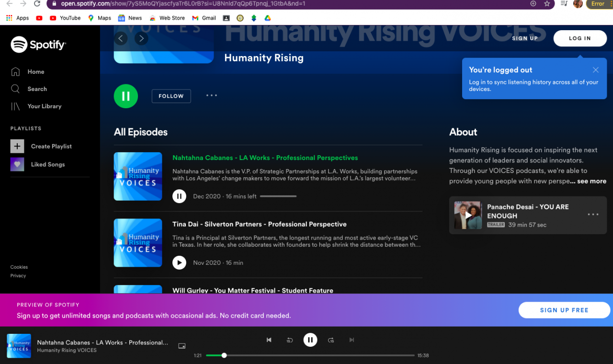The height and width of the screenshot is (364, 613).
Task: Pause playback in the bottom player bar
Action: coord(310,340)
